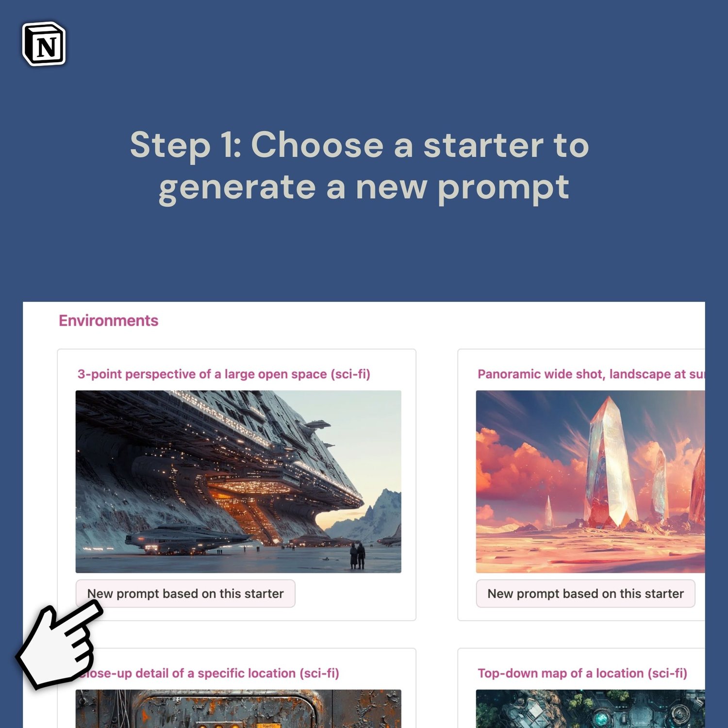Select the crystal desert landscape image
Screen dimensions: 728x728
pos(590,481)
